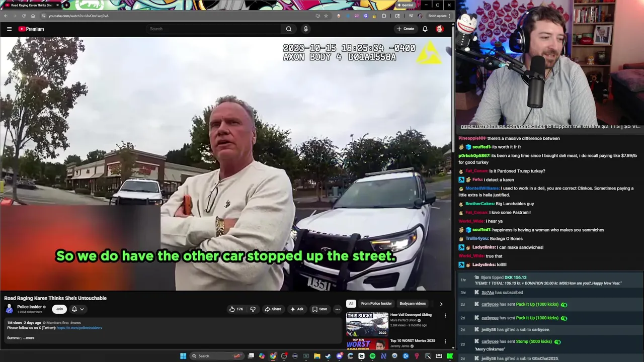
Task: Click the Gemini button in Chrome
Action: (x=405, y=5)
